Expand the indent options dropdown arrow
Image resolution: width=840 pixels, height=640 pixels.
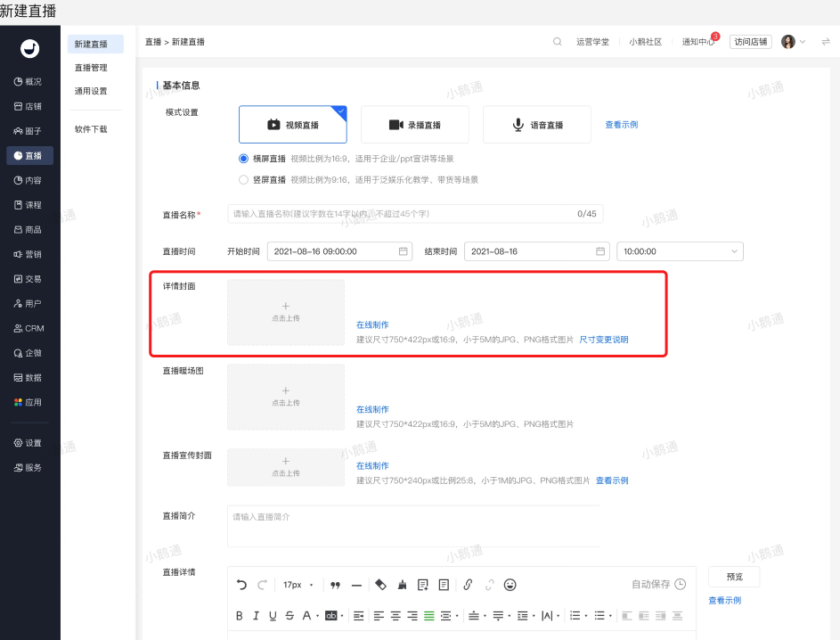pyautogui.click(x=457, y=617)
